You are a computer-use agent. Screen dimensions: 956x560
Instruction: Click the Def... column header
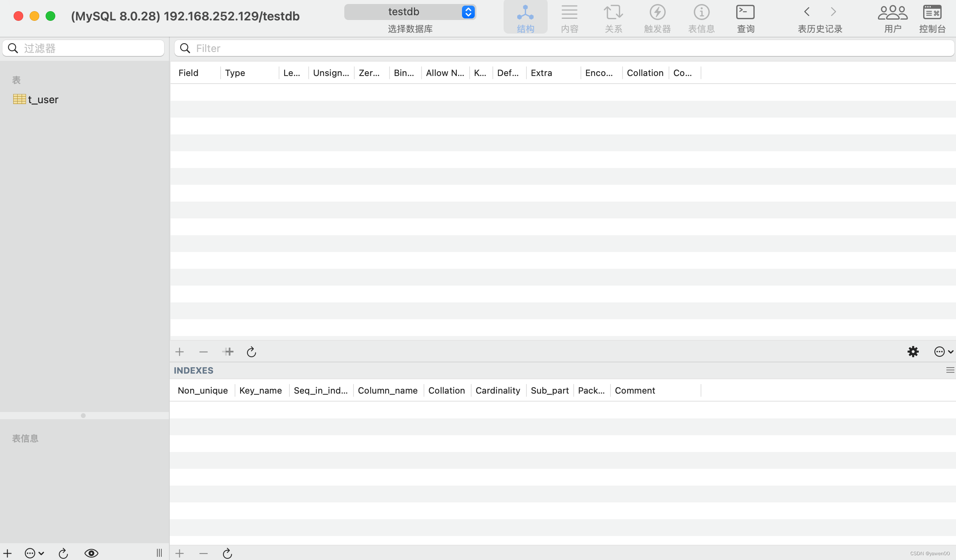coord(509,73)
